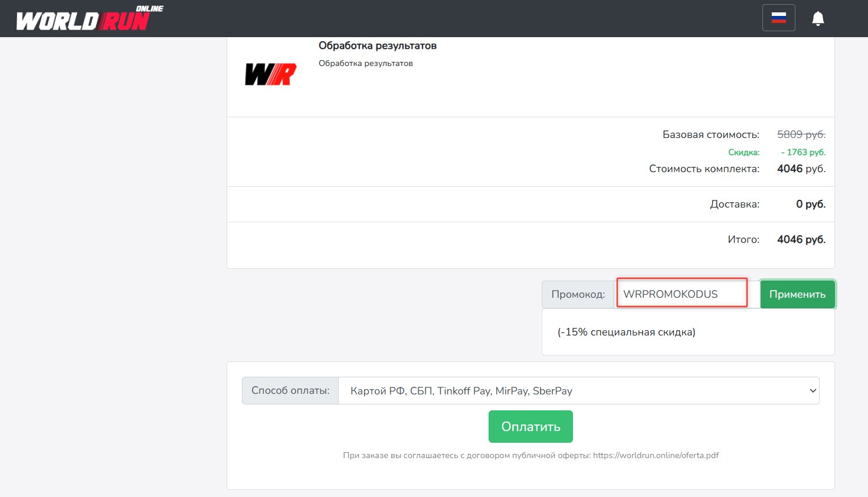Screen dimensions: 868x497
Task: Click the Итого: total label
Action: [x=743, y=239]
